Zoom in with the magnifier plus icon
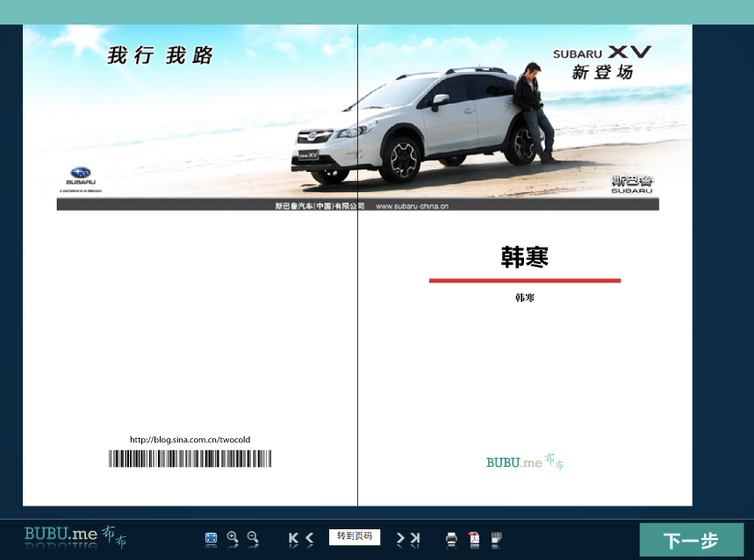Image resolution: width=754 pixels, height=560 pixels. 233,537
